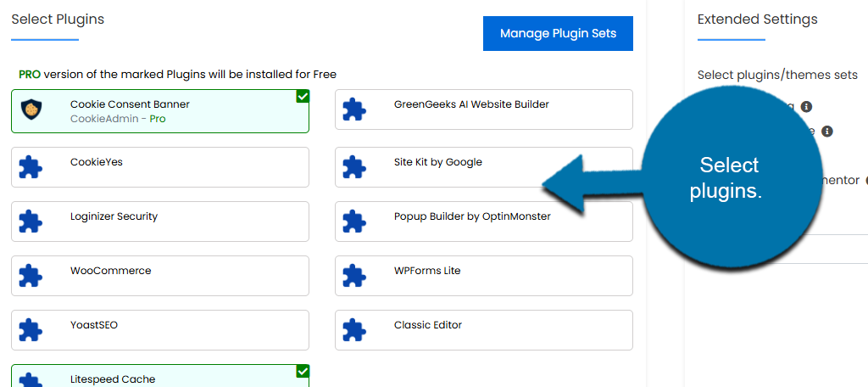Click the Classic Editor puzzle icon
Screen dimensions: 868x387
[354, 331]
